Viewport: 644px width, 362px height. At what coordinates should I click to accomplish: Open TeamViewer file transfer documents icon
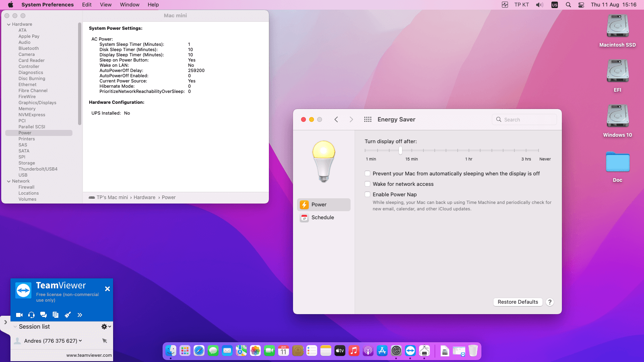(56, 315)
